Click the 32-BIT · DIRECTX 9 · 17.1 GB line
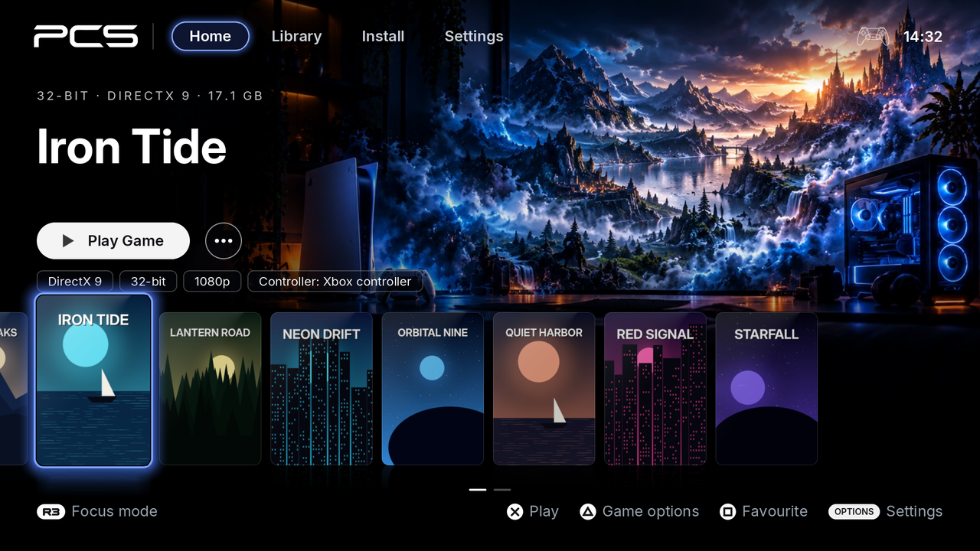The width and height of the screenshot is (980, 551). [x=150, y=96]
